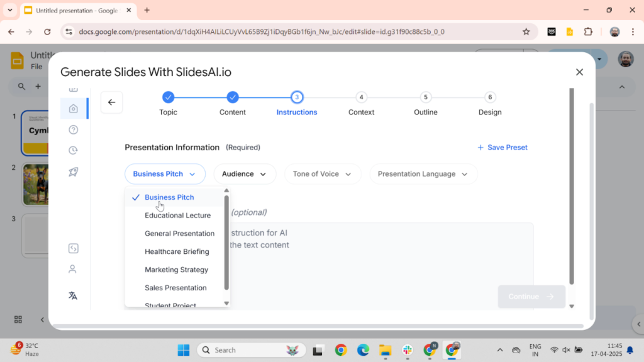
Task: Click the code embed sidebar icon
Action: click(73, 248)
